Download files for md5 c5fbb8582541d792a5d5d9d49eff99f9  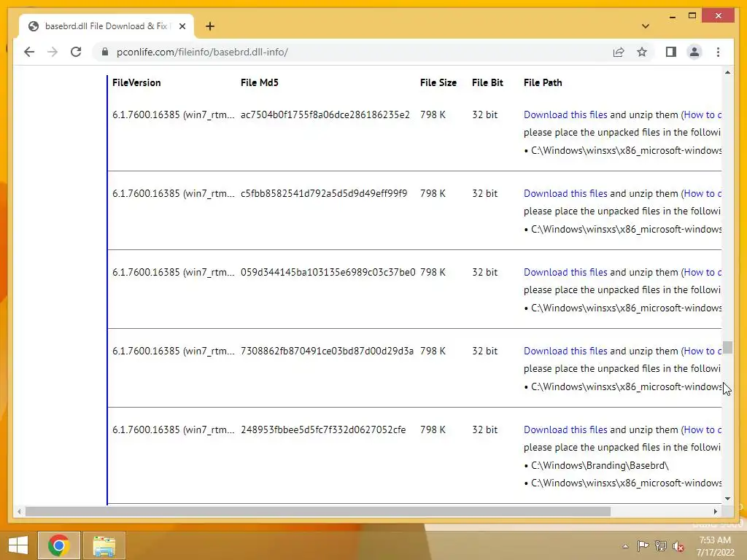[565, 193]
